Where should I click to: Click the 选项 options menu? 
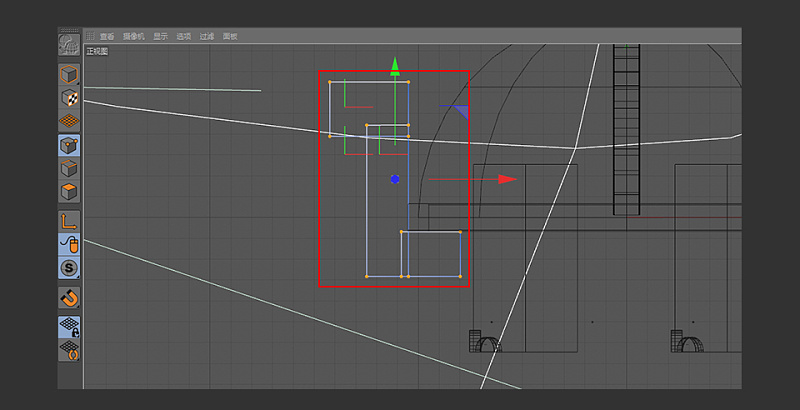(184, 36)
